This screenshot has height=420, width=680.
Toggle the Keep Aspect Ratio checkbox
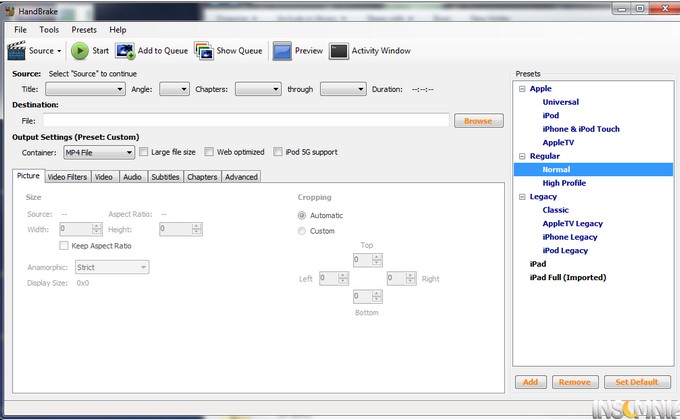pyautogui.click(x=64, y=246)
